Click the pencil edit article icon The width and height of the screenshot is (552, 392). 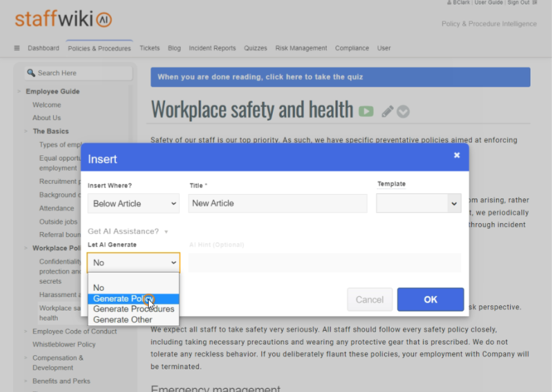coord(387,111)
